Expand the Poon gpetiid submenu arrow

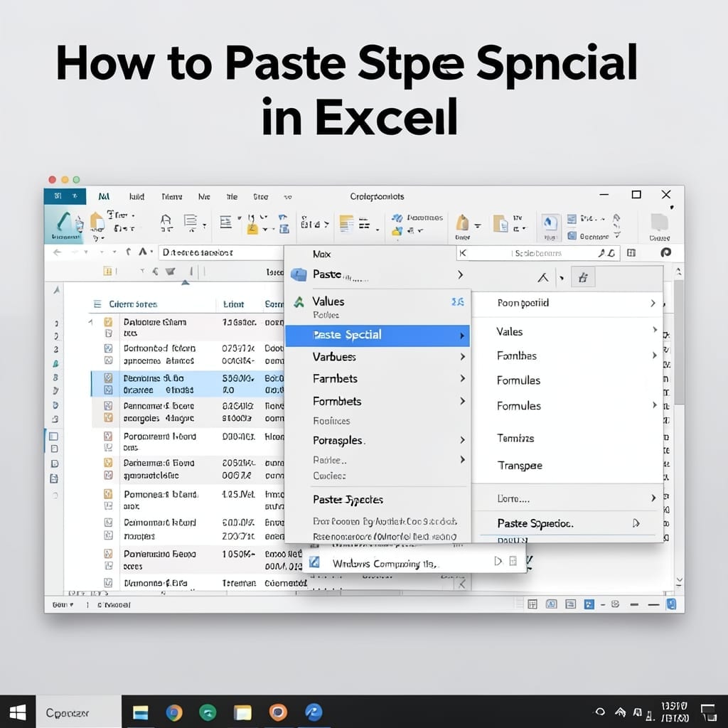coord(653,303)
